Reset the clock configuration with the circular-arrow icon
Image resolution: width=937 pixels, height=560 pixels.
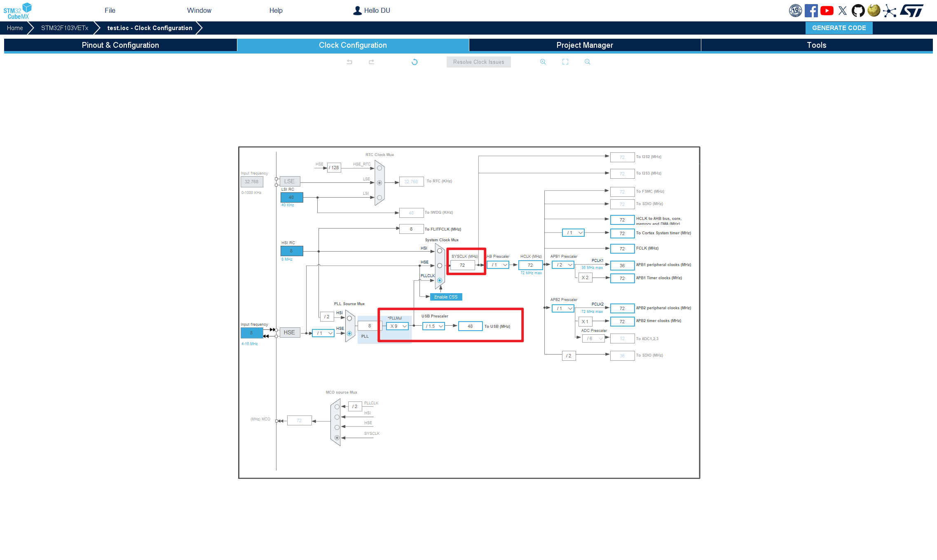click(414, 61)
